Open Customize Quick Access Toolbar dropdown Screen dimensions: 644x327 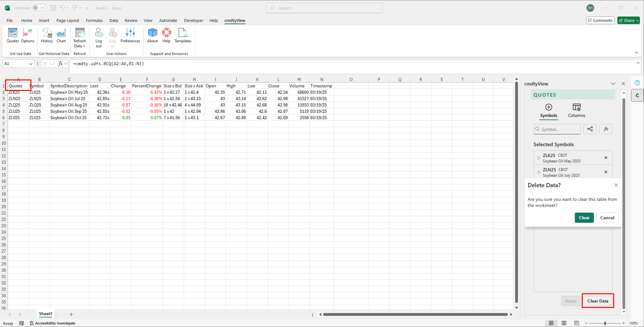(87, 8)
